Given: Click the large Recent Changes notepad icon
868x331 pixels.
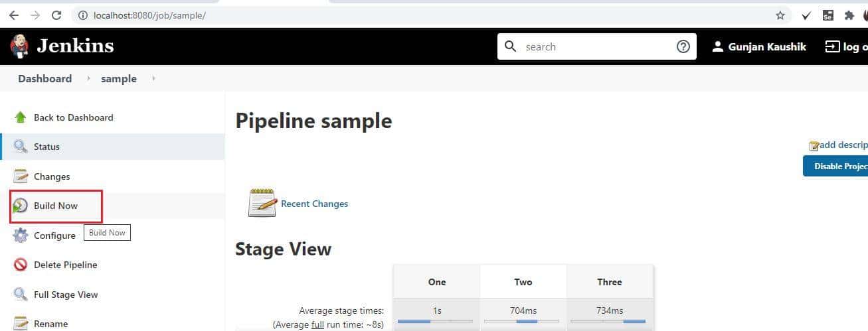Looking at the screenshot, I should [262, 203].
